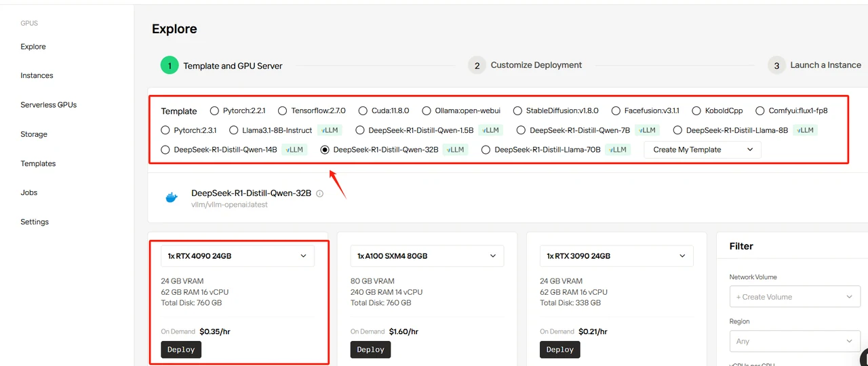
Task: Click info icon beside DeepSeek-R1-Distill-Qwen-32B title
Action: 320,193
